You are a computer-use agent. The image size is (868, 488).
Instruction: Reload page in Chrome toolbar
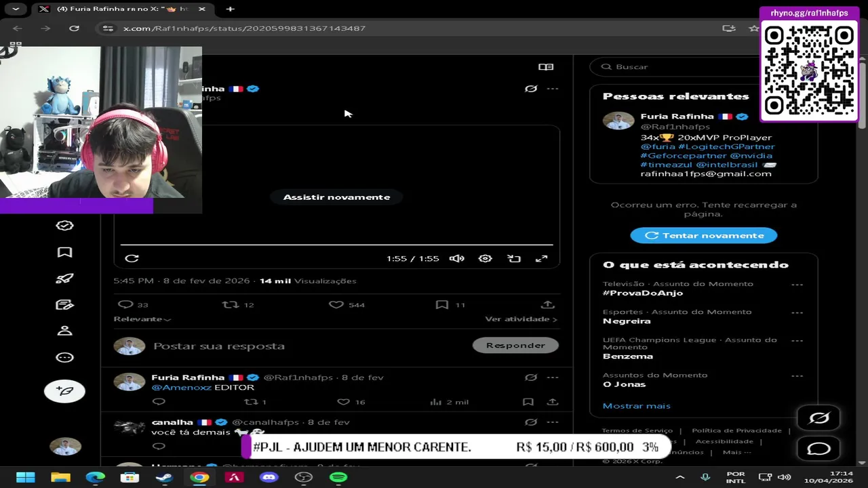click(x=75, y=28)
